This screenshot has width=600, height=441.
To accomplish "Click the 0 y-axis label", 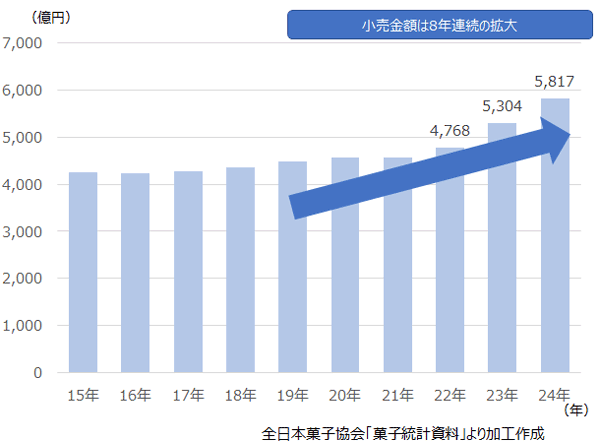I will point(38,373).
